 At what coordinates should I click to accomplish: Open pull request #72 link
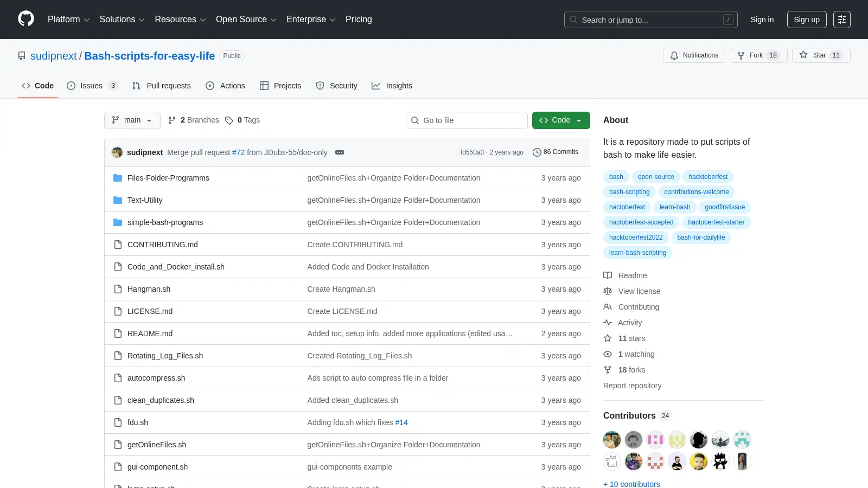239,152
